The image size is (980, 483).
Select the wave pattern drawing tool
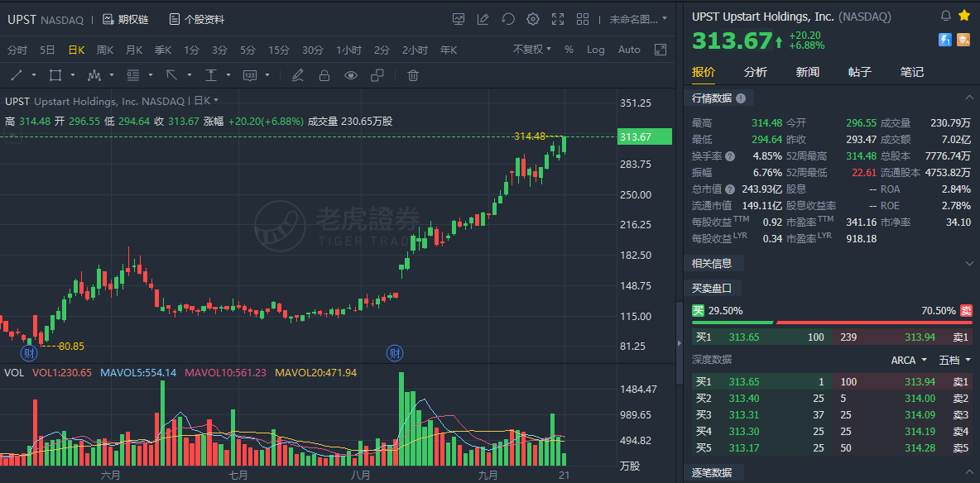(94, 75)
